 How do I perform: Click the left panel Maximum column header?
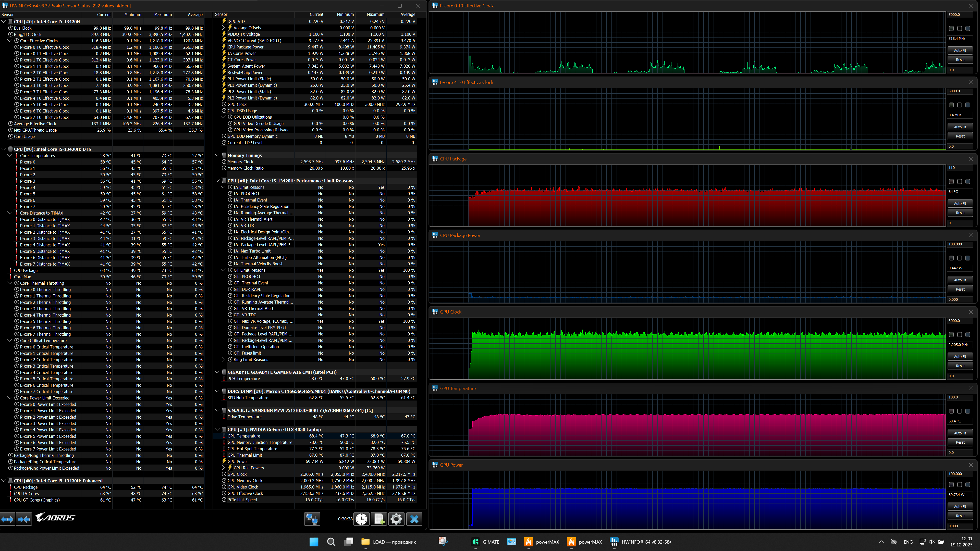[163, 15]
